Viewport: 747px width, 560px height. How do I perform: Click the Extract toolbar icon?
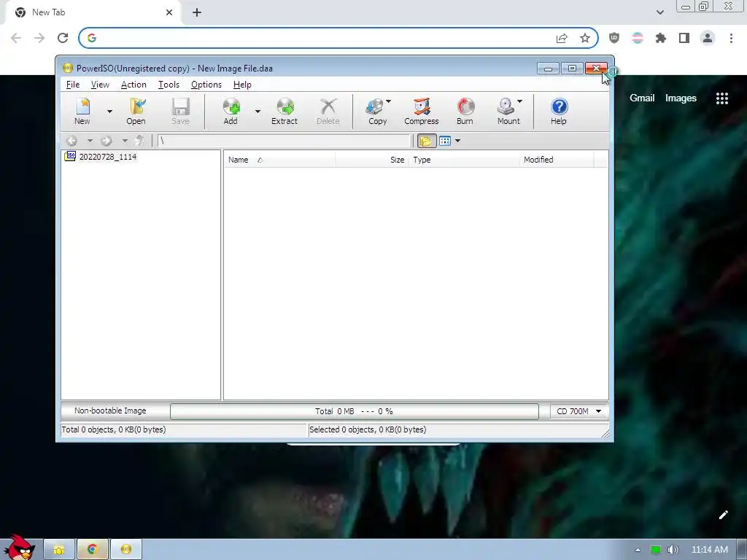[x=285, y=112]
